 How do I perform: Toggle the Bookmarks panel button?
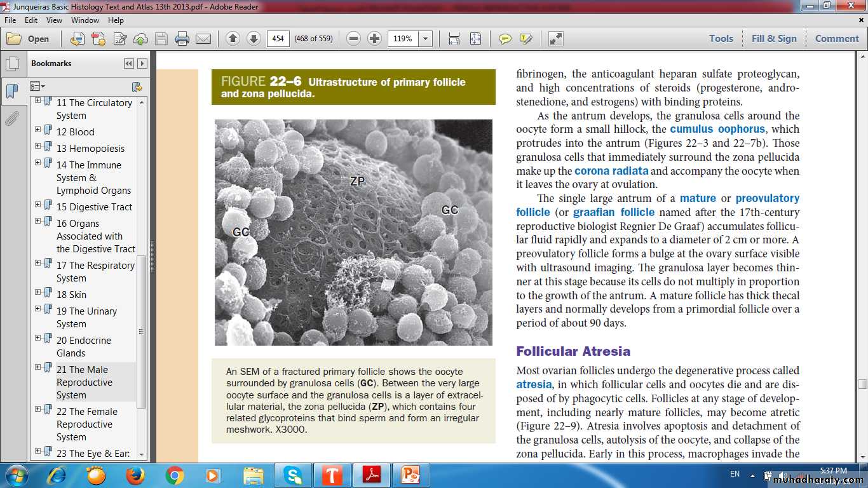[11, 91]
